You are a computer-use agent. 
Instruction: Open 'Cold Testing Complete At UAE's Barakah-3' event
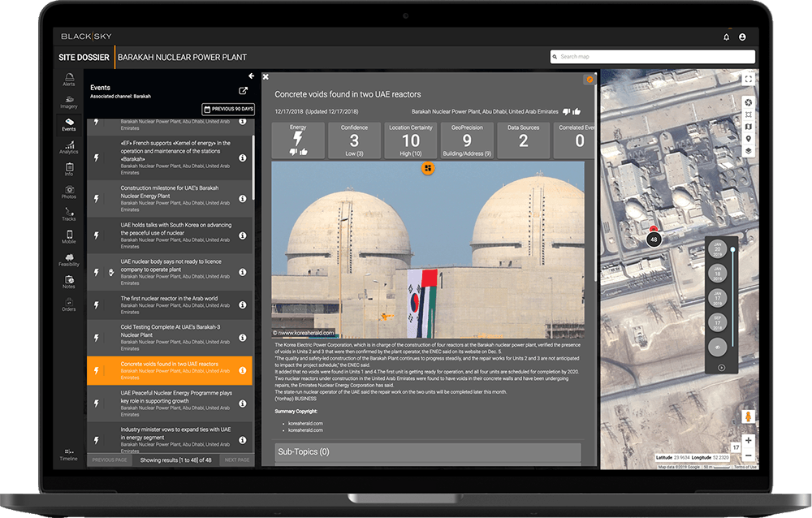(x=170, y=337)
